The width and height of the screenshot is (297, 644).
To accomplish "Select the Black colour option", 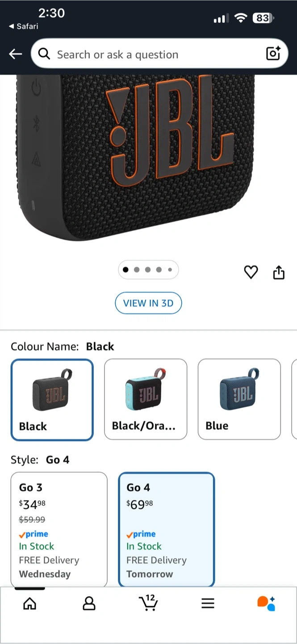I will click(52, 400).
